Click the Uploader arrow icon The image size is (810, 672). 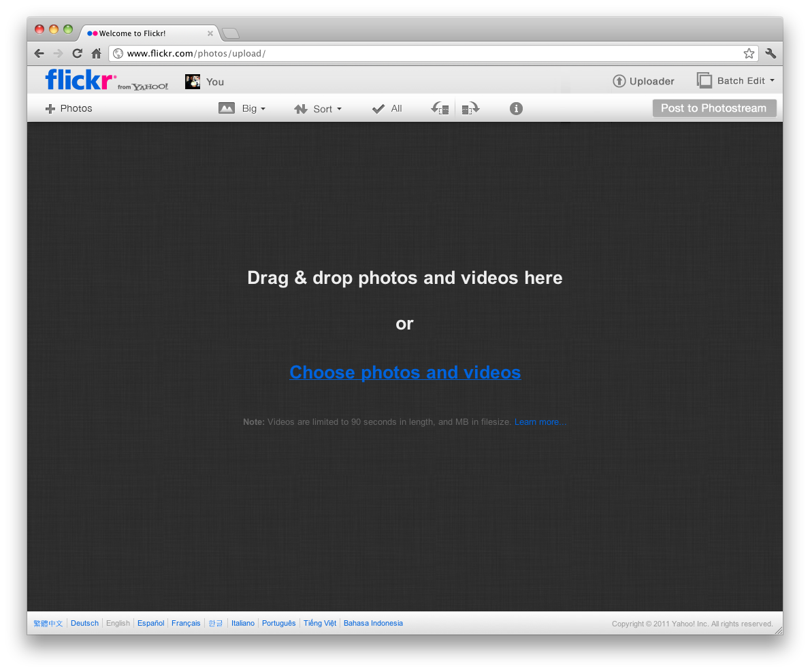click(619, 81)
